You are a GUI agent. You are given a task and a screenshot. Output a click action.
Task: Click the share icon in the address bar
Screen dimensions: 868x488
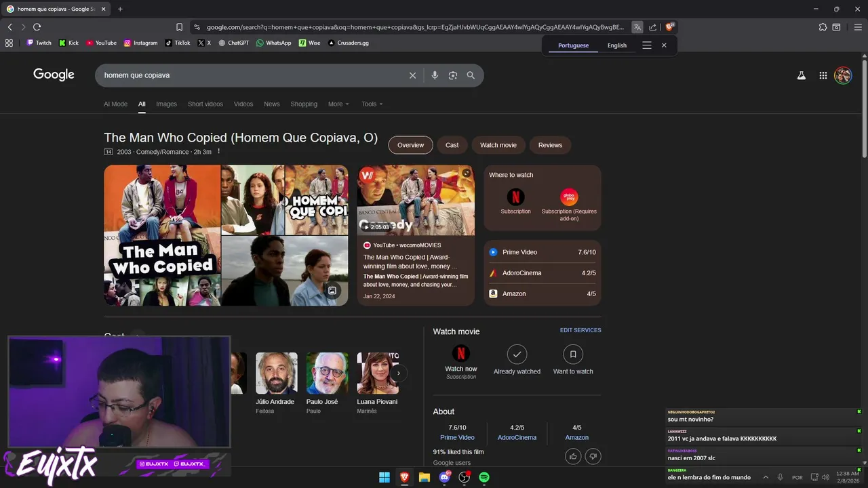click(652, 27)
